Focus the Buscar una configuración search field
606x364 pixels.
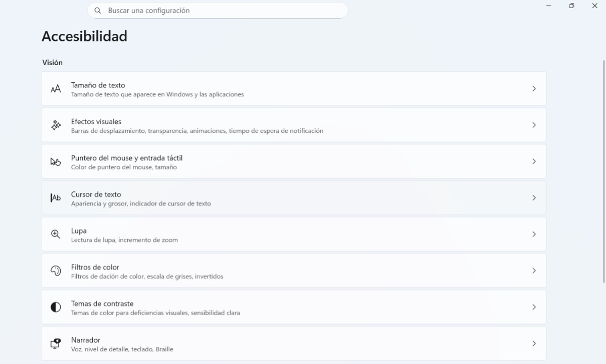point(218,10)
